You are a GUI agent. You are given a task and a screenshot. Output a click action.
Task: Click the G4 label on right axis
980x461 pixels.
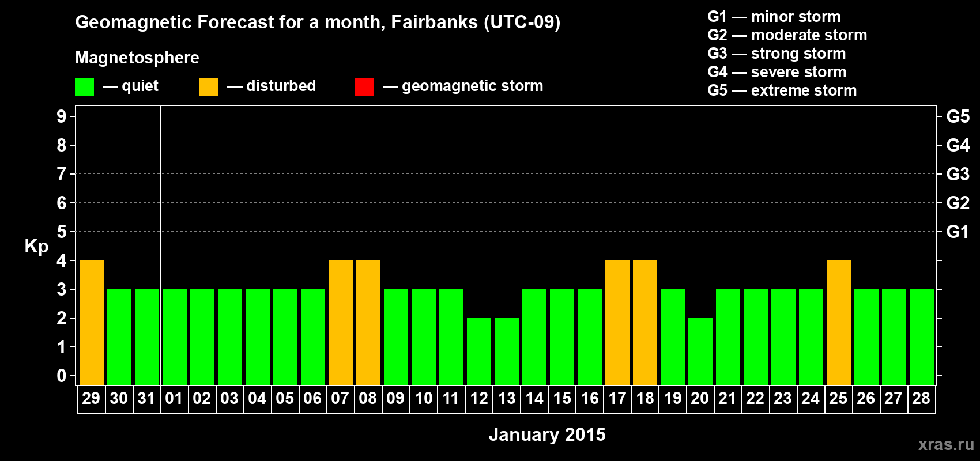(x=958, y=145)
